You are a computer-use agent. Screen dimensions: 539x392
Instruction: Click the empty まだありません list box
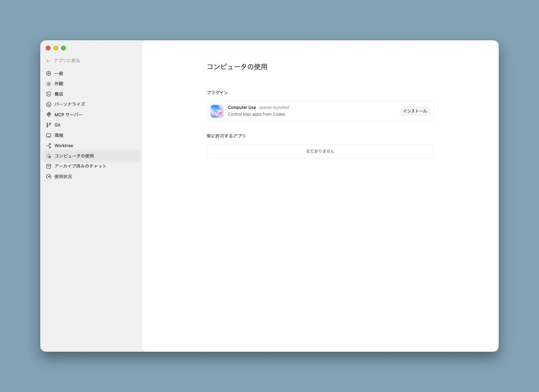click(320, 151)
